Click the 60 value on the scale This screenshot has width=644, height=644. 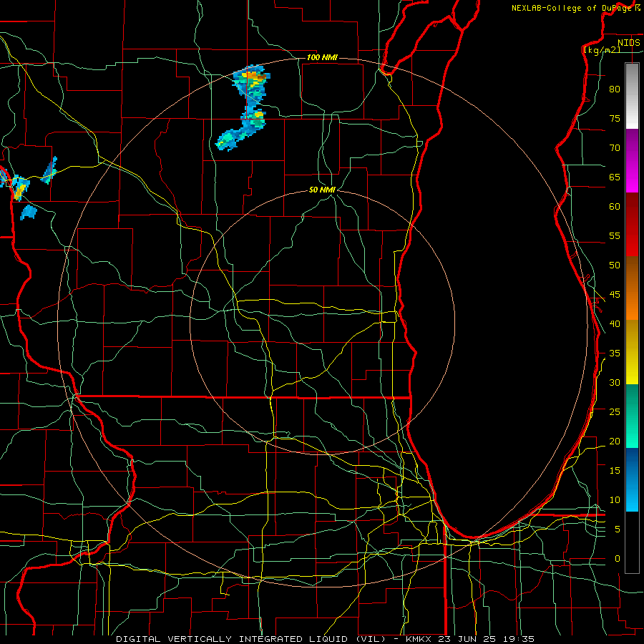pos(615,207)
